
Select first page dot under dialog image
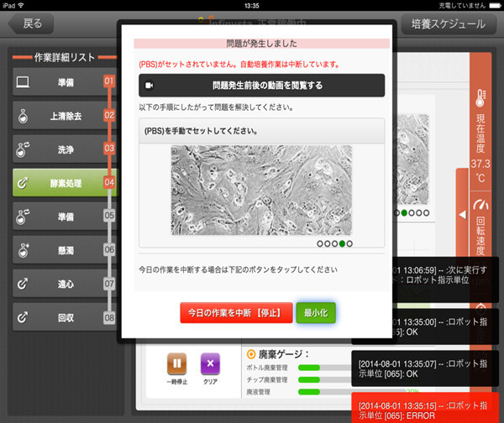tap(320, 243)
